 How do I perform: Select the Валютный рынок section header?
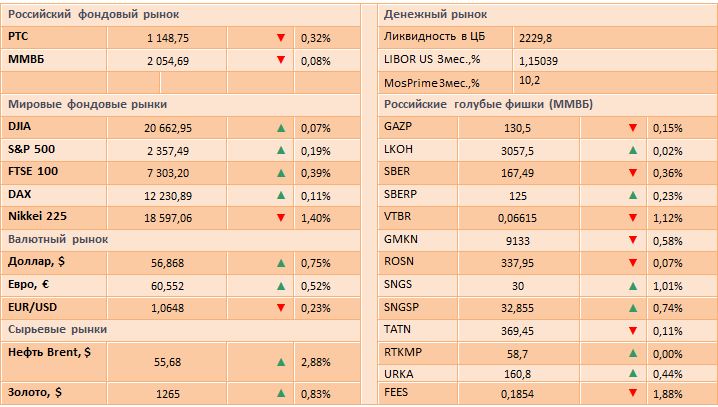57,239
